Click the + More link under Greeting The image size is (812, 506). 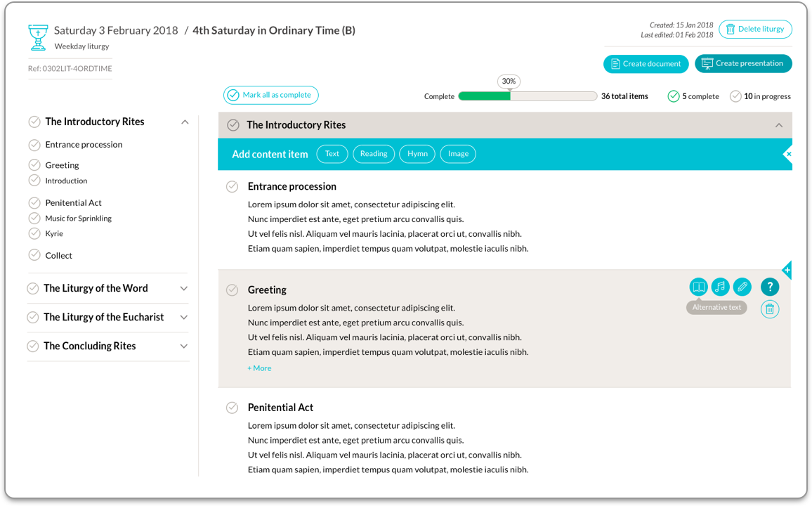pos(259,368)
